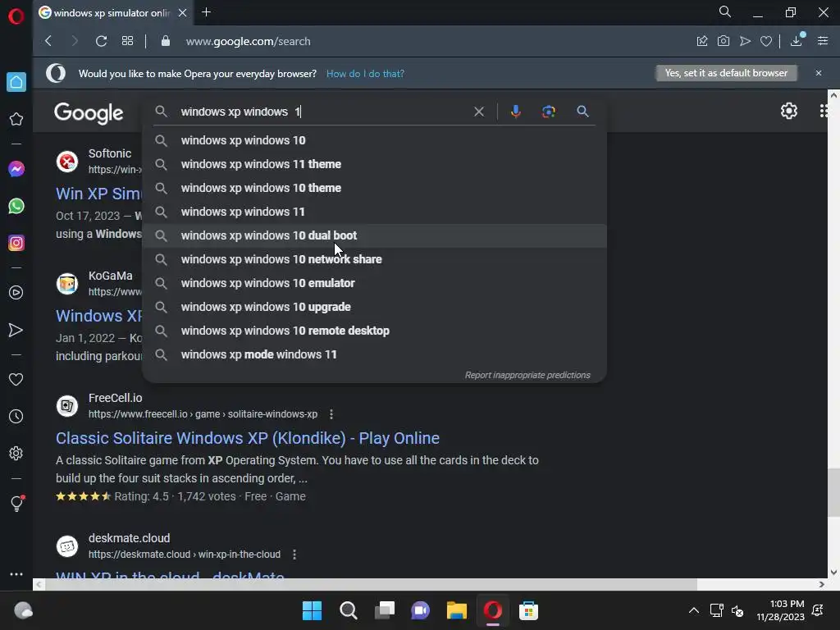Image resolution: width=840 pixels, height=630 pixels.
Task: Click the site security lock icon
Action: click(x=166, y=41)
